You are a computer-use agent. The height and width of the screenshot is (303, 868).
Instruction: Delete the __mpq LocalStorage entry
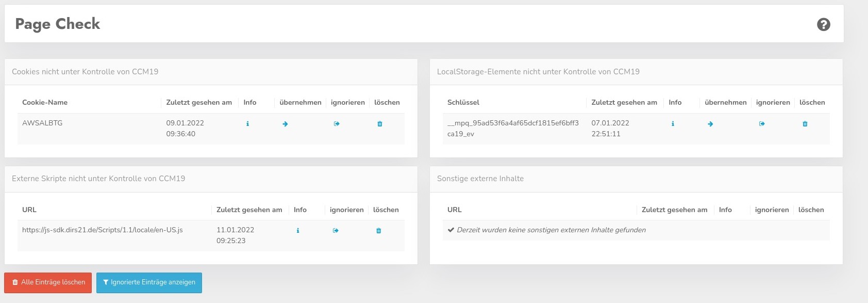(805, 124)
